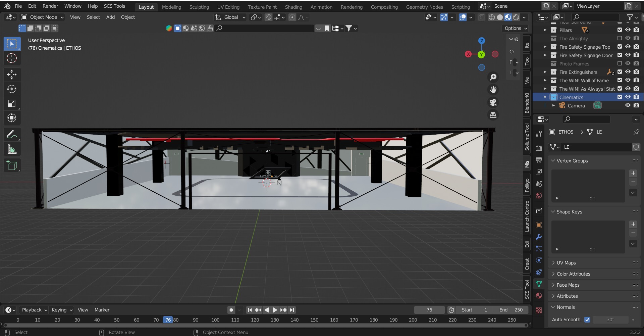Disable render for Cinematics collection
Screen dimensions: 644x336
pyautogui.click(x=636, y=97)
